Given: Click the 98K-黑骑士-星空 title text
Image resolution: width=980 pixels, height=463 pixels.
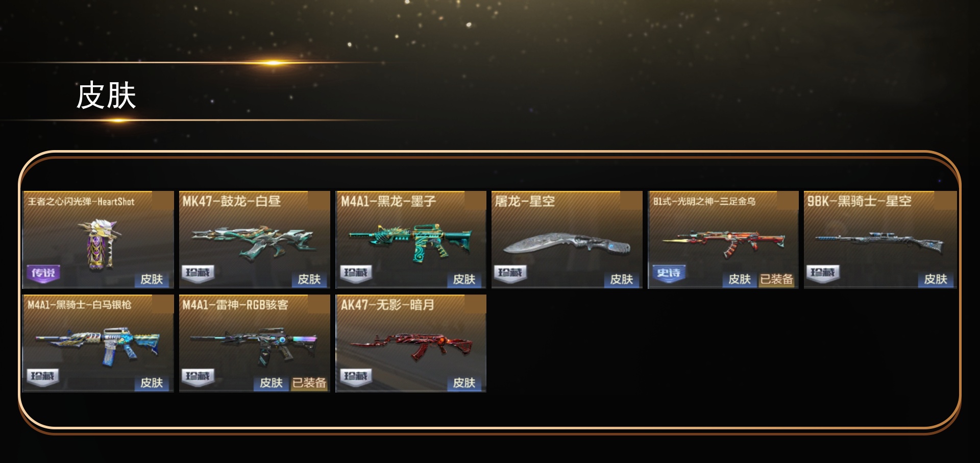Looking at the screenshot, I should (859, 201).
